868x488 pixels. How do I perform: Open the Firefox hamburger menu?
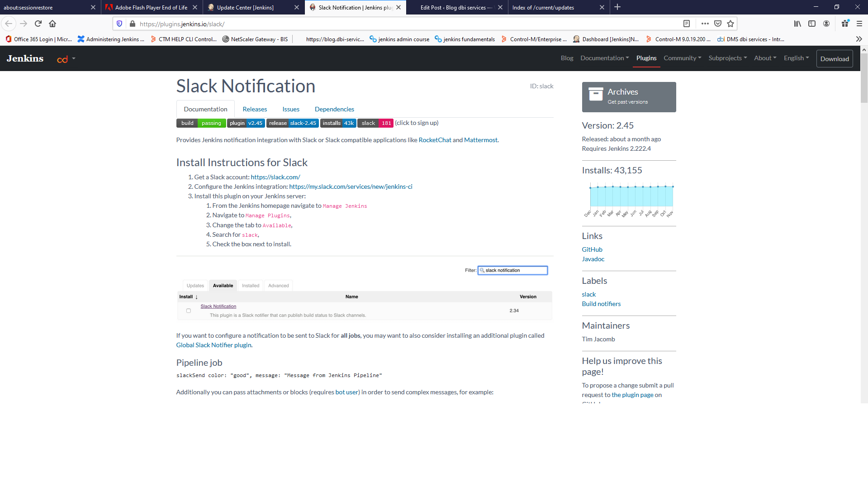(x=859, y=24)
